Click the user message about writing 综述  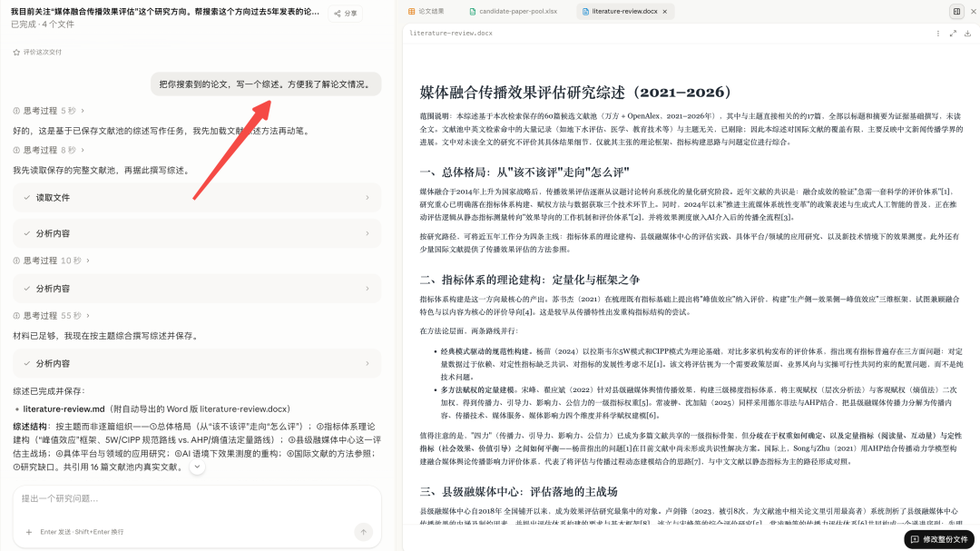coord(266,84)
